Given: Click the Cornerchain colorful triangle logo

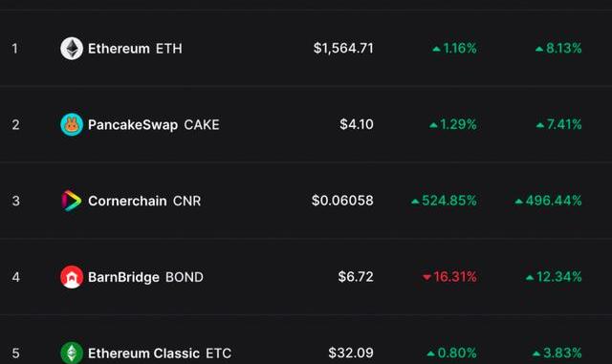Looking at the screenshot, I should pyautogui.click(x=72, y=201).
